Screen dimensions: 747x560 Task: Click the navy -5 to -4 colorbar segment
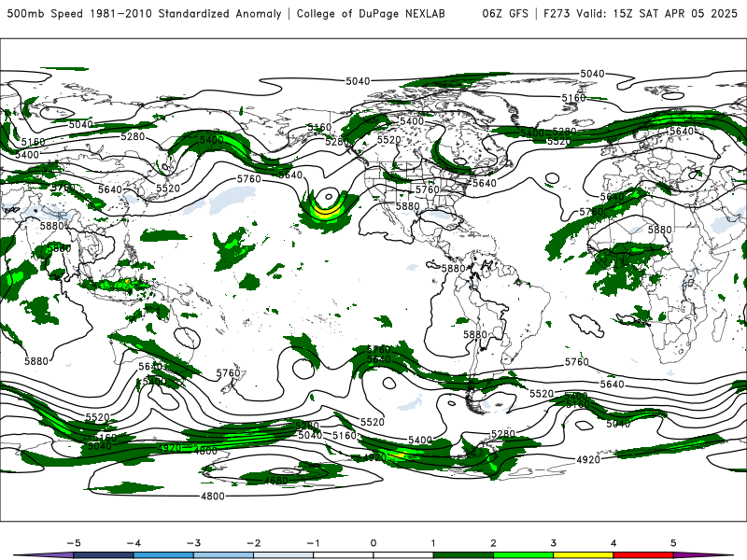pyautogui.click(x=104, y=555)
